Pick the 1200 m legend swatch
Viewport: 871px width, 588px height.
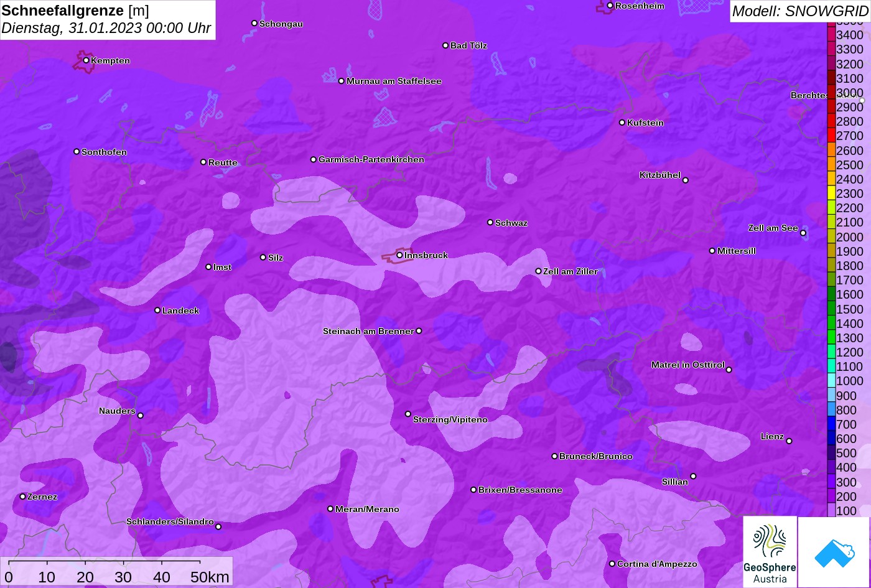click(831, 352)
